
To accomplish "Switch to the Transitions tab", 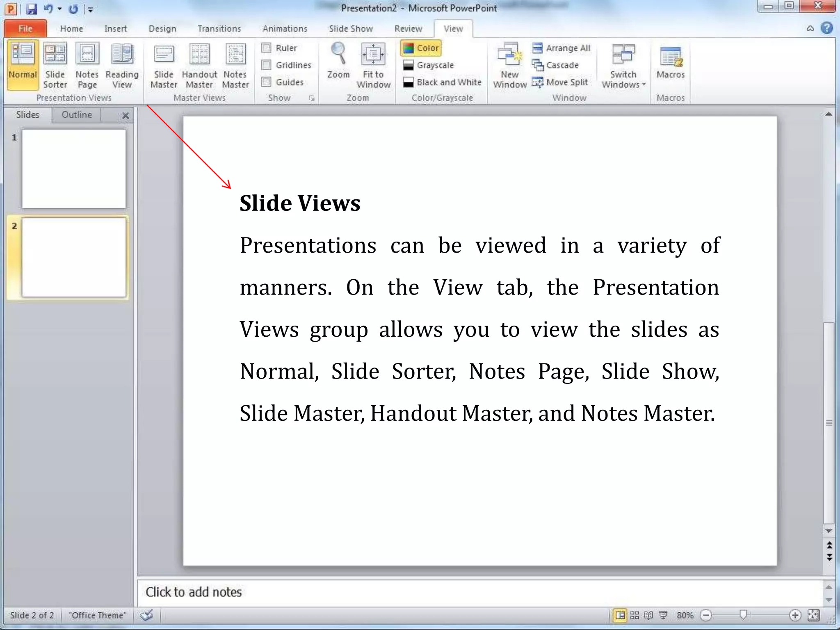I will (219, 29).
